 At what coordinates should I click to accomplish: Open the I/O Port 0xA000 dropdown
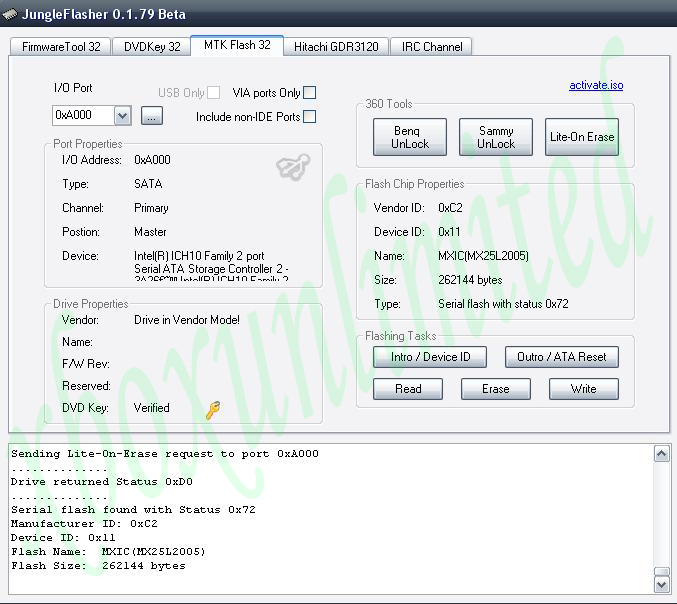click(123, 116)
